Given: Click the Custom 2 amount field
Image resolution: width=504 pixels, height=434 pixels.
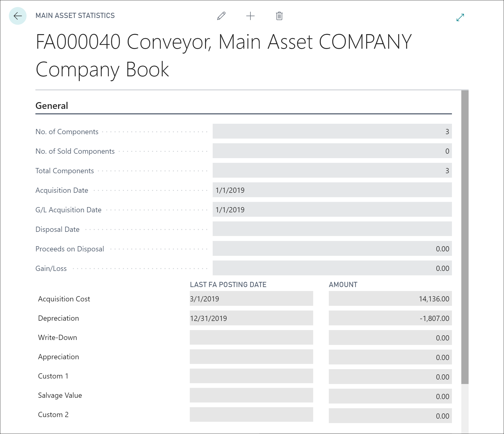Looking at the screenshot, I should 390,416.
